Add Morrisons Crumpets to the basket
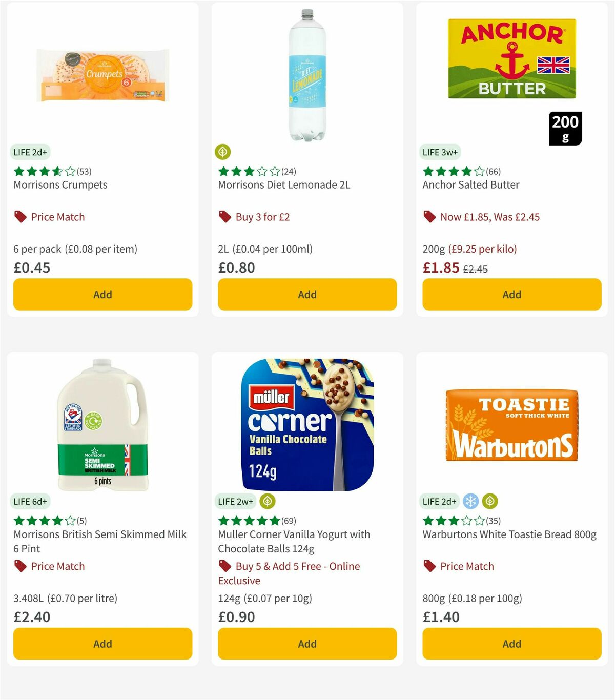The height and width of the screenshot is (700, 615). [102, 294]
